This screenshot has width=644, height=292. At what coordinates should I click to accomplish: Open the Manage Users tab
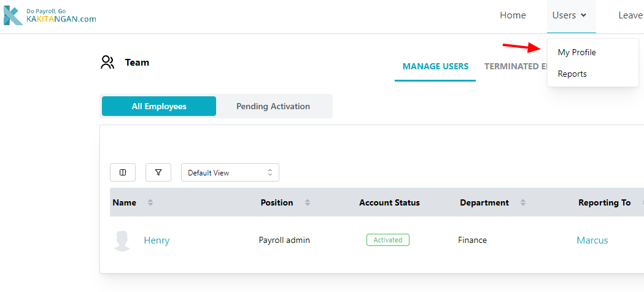point(435,66)
